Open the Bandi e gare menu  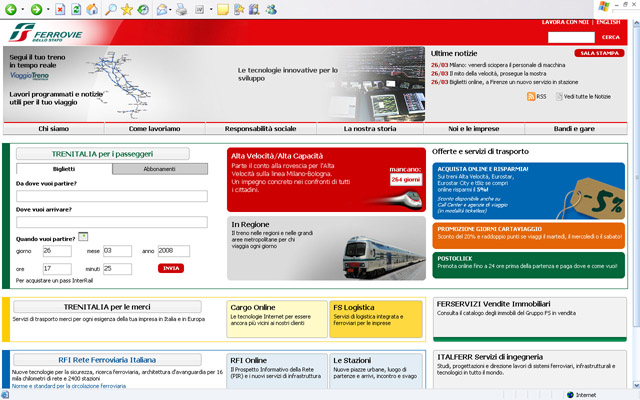pos(573,129)
